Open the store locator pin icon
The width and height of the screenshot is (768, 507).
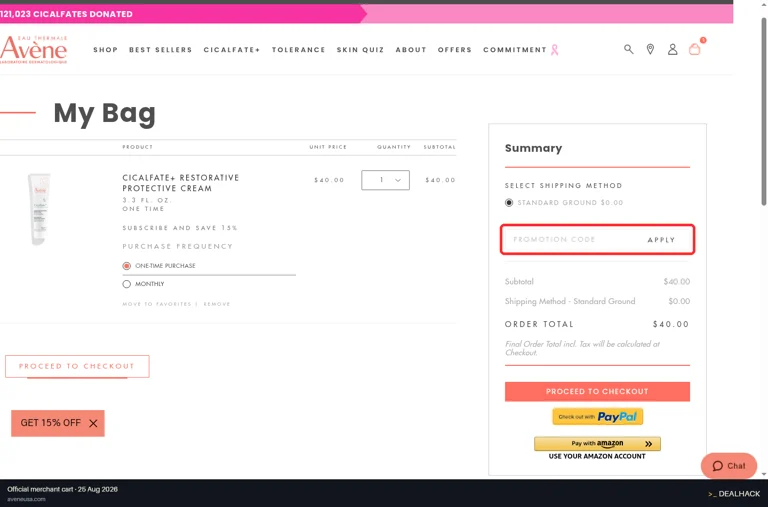pos(650,49)
